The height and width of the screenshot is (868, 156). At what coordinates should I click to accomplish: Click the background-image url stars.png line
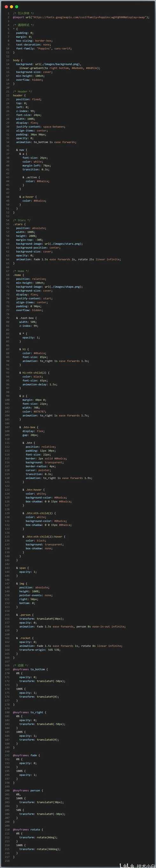tap(49, 244)
